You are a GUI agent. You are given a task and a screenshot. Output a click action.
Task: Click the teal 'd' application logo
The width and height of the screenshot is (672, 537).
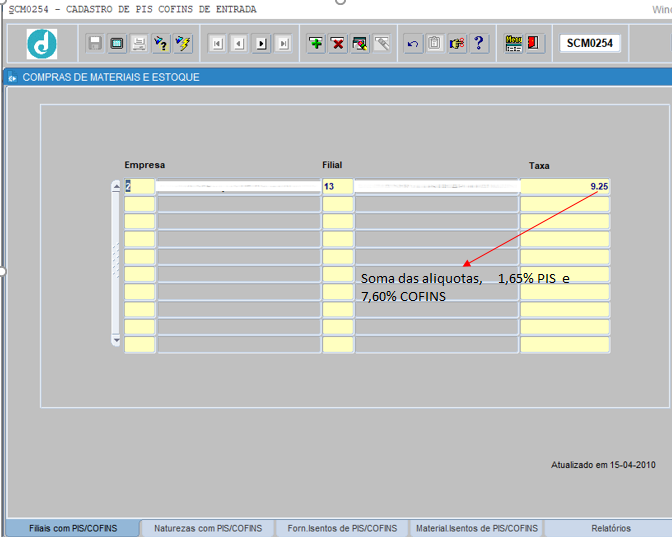[x=42, y=44]
